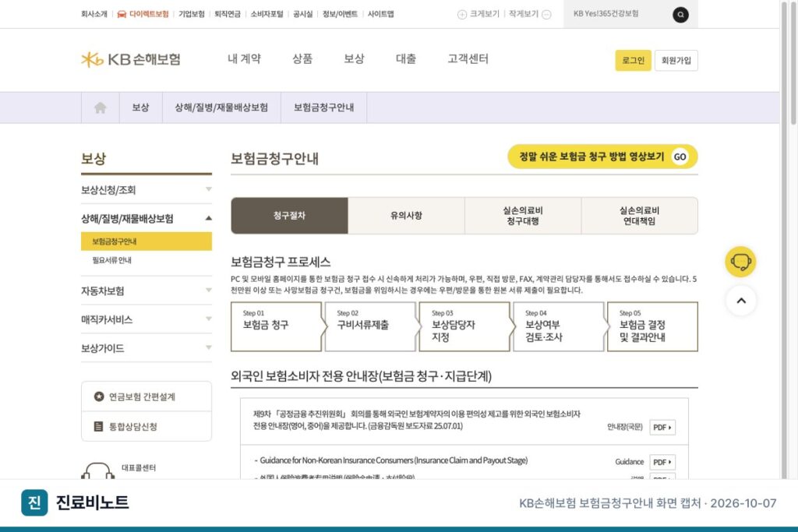Click the Step 03 보상담당자 지정 box
This screenshot has height=532, width=798.
tap(464, 326)
